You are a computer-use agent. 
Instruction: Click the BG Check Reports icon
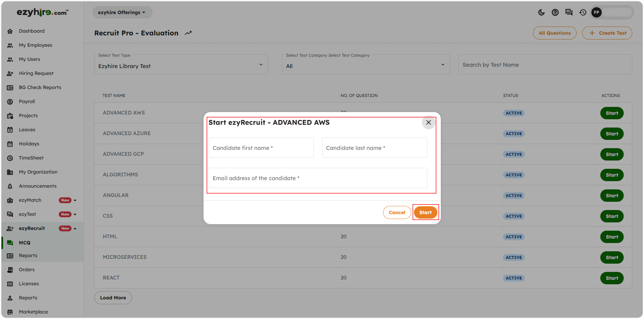(x=10, y=87)
